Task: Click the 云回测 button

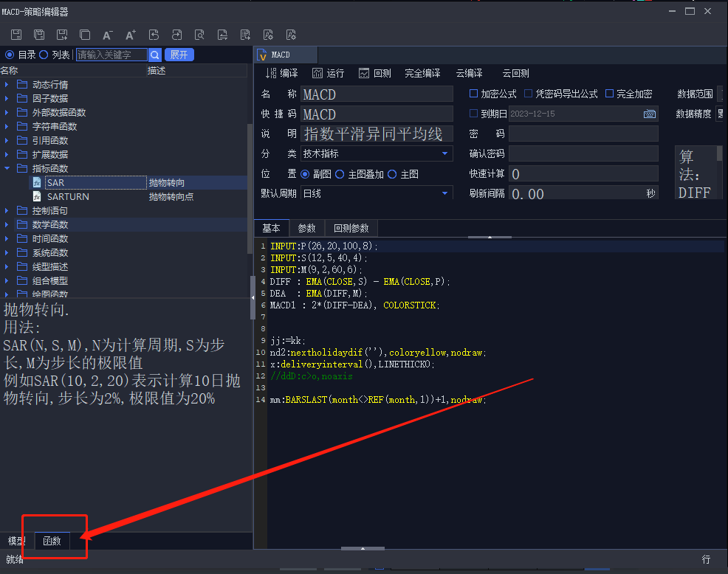Action: point(516,73)
